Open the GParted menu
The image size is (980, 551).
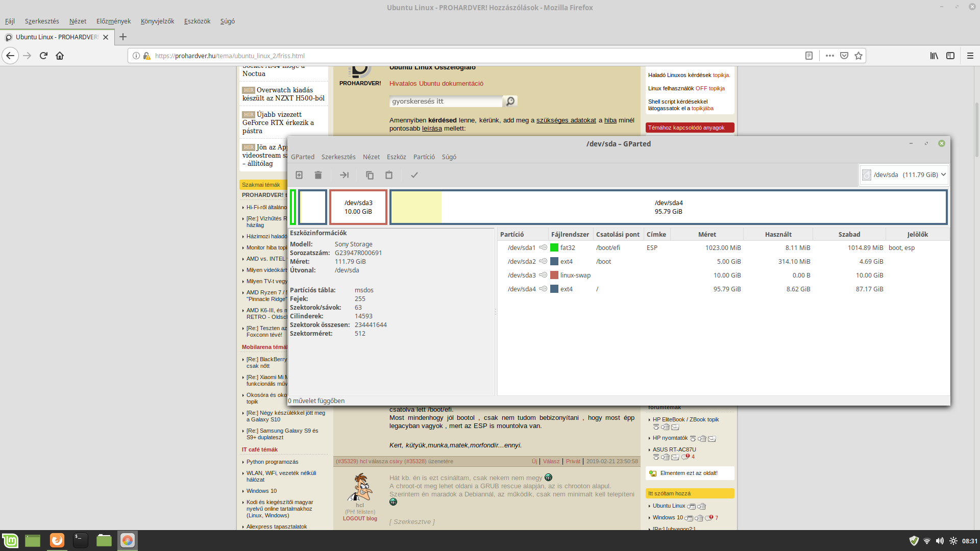pyautogui.click(x=303, y=157)
